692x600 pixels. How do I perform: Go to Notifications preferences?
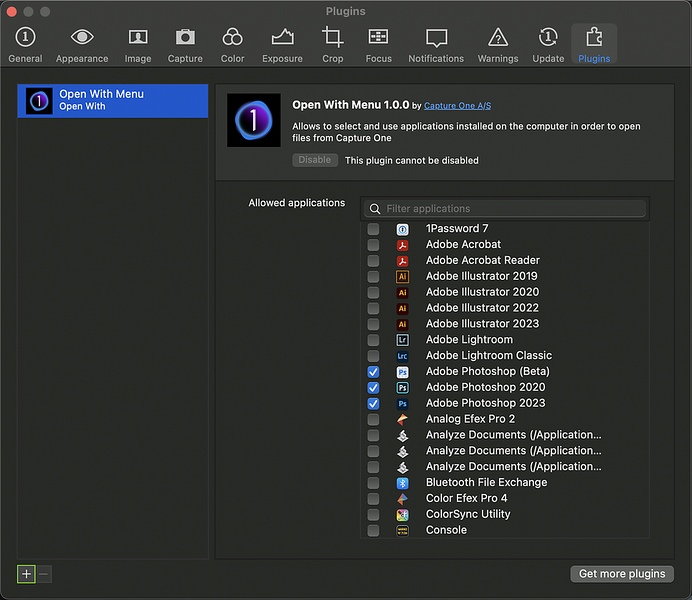tap(436, 45)
